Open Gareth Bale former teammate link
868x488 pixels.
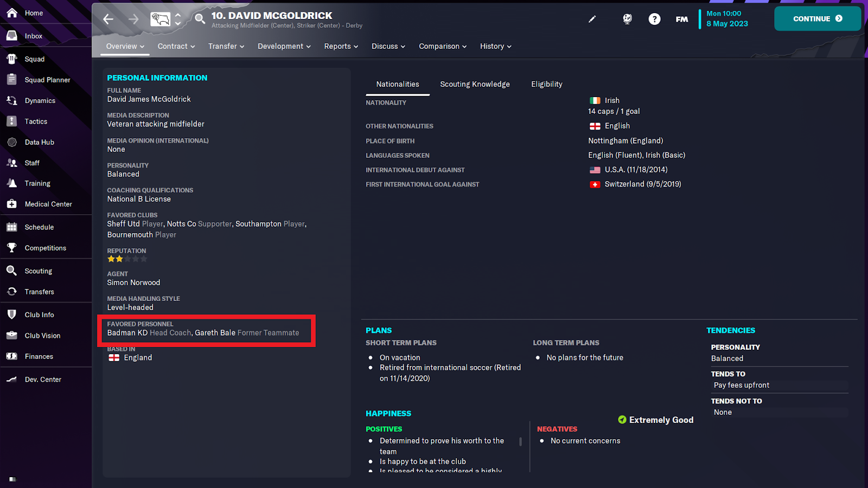point(215,333)
